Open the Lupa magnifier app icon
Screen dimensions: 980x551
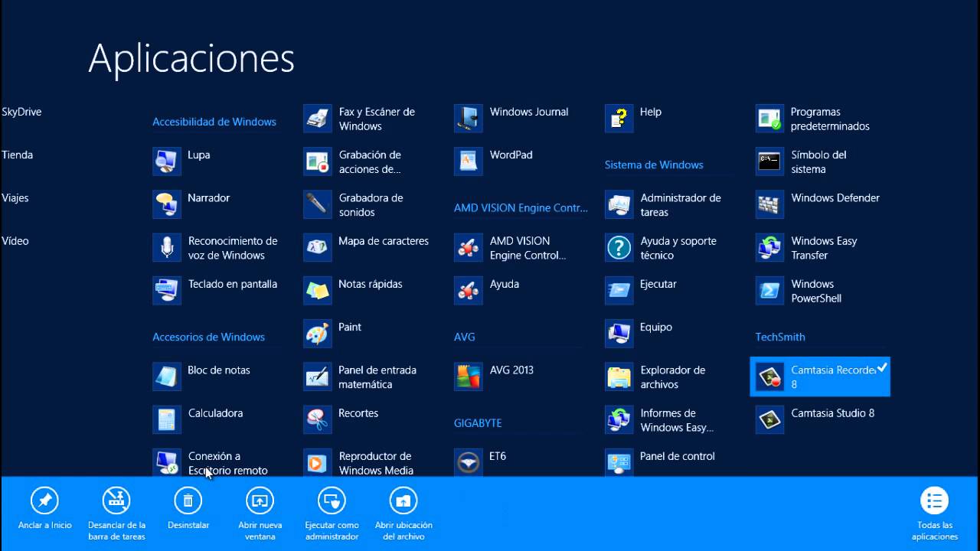tap(167, 161)
